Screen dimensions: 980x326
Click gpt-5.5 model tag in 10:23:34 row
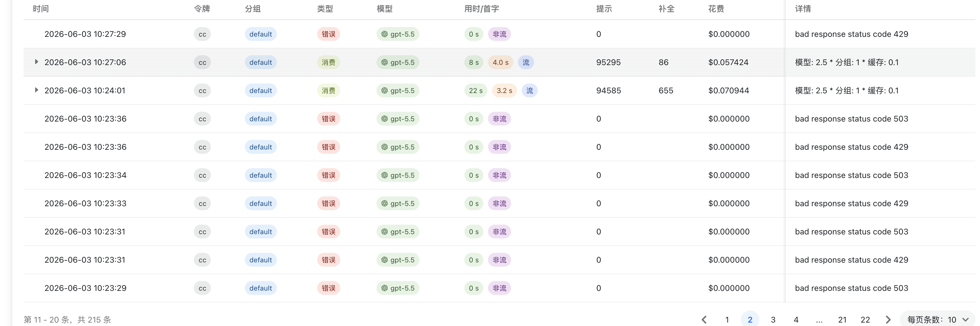(398, 175)
